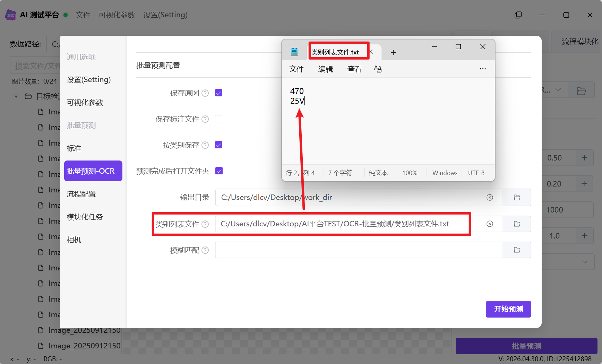
Task: Open the Notepad 编辑 menu
Action: (x=325, y=69)
